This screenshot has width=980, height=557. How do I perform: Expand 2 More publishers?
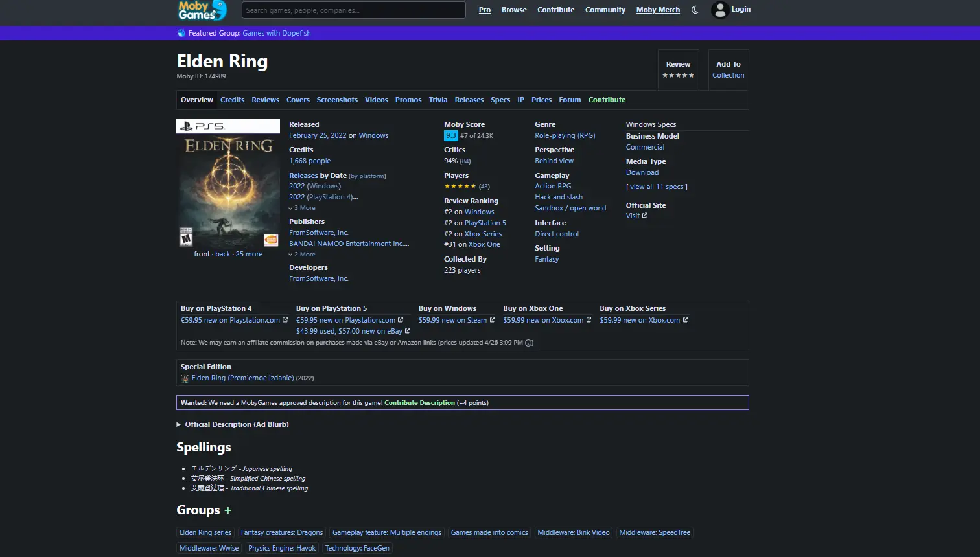302,255
